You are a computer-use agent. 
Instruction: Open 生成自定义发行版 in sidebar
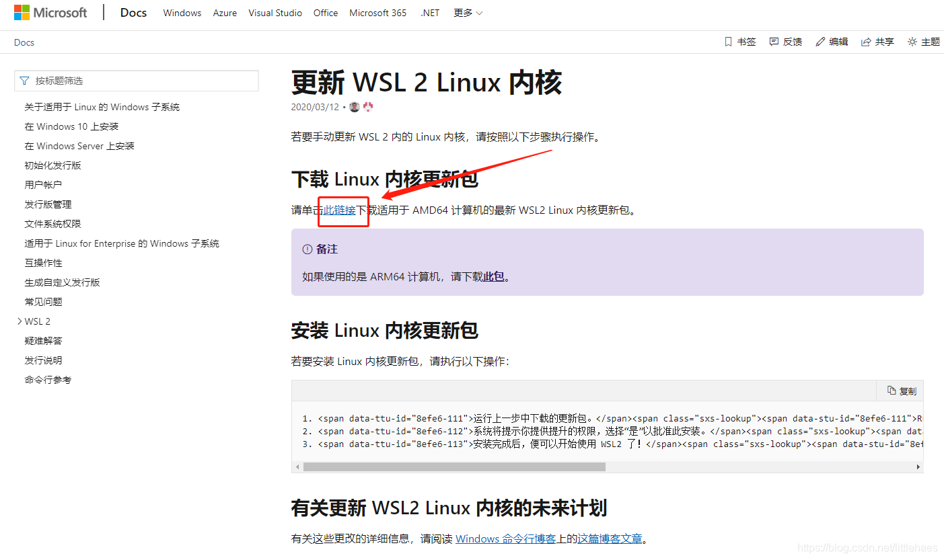[x=63, y=282]
